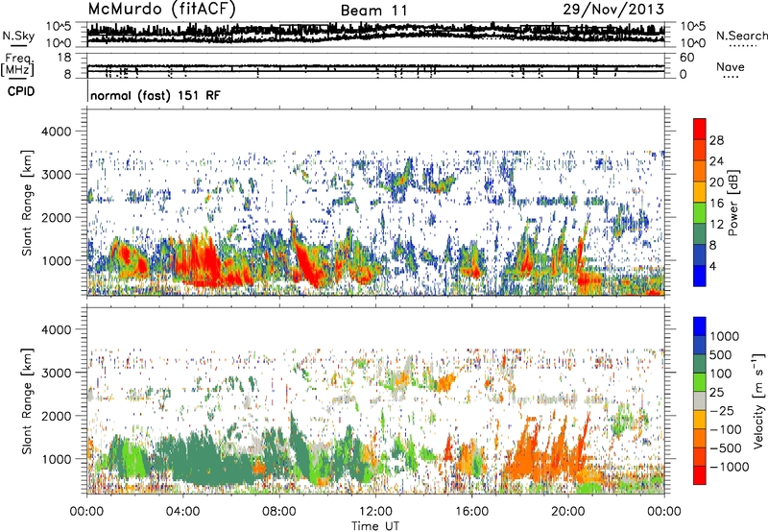Click the '12:00' time tick label
Image resolution: width=768 pixels, height=532 pixels.
[x=375, y=512]
